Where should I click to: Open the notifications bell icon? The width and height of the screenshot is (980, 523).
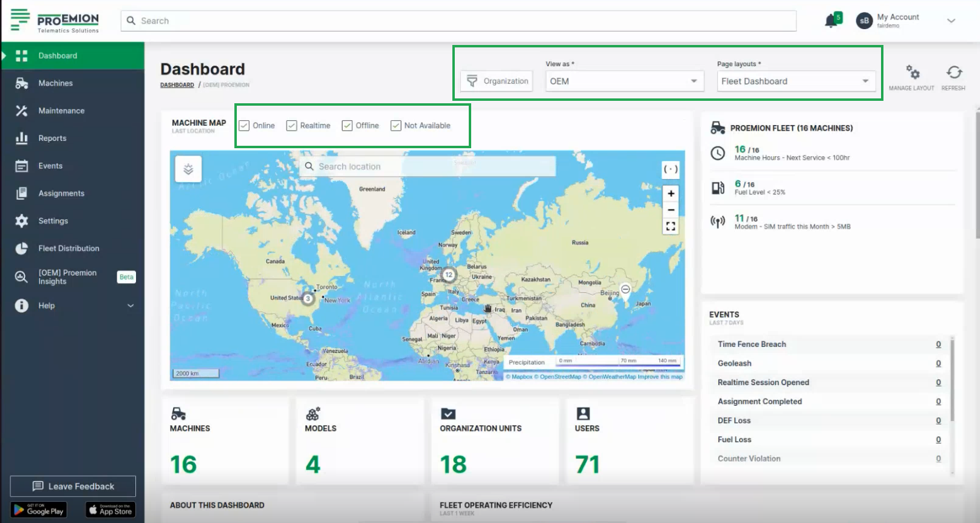831,21
